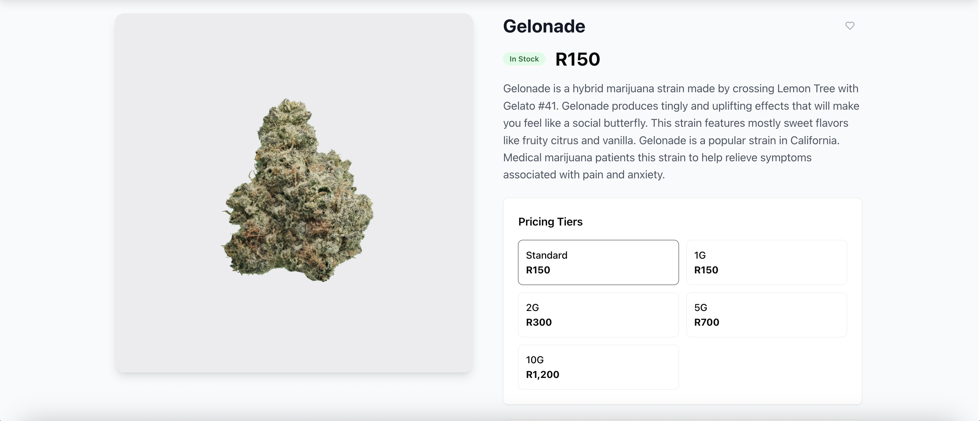Viewport: 980px width, 421px height.
Task: Choose the 1G pricing tier
Action: coord(766,262)
